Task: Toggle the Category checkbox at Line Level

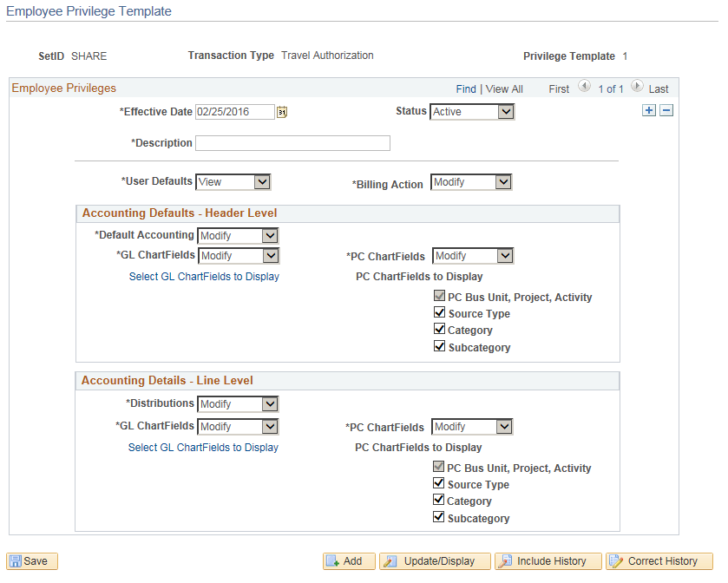Action: point(438,500)
